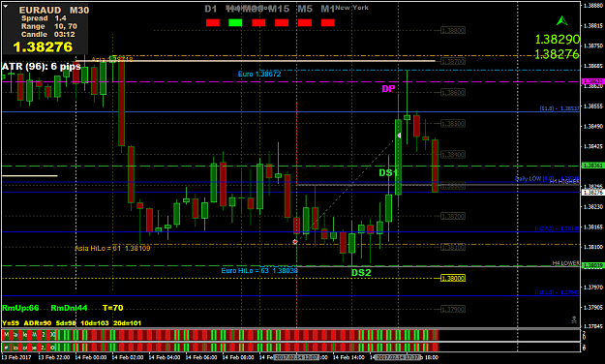This screenshot has height=364, width=605.
Task: Open the chart menu triangle top-left
Action: (6, 6)
